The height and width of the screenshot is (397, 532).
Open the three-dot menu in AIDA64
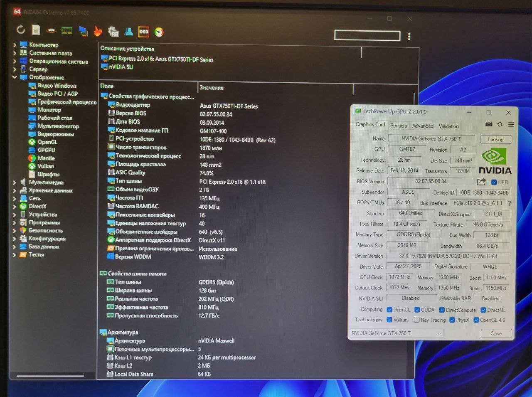[409, 37]
